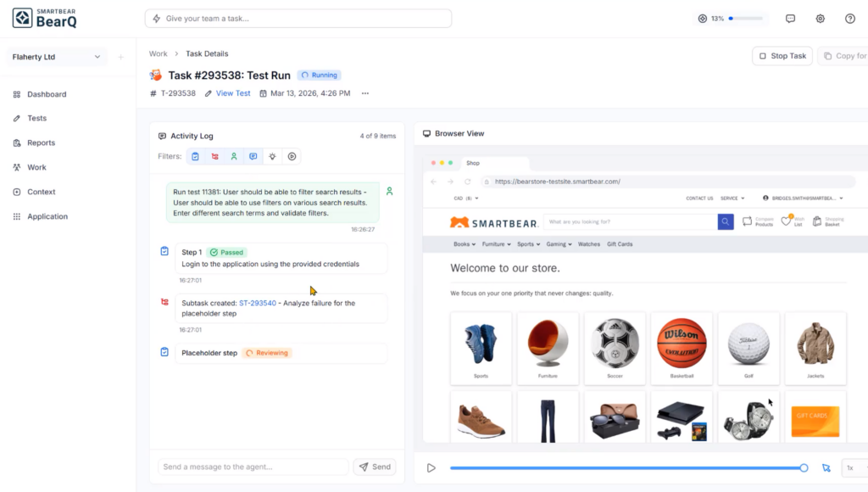
Task: Open the feedback chat bubble icon
Action: [x=790, y=19]
